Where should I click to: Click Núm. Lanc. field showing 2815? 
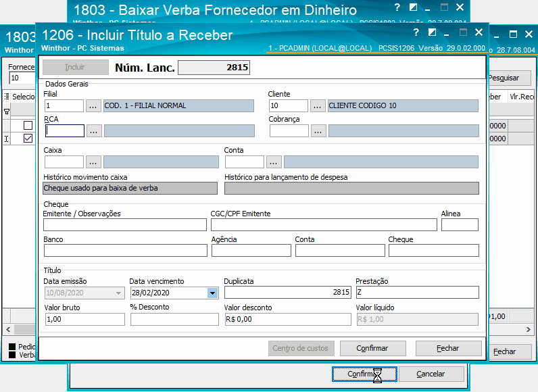point(214,67)
